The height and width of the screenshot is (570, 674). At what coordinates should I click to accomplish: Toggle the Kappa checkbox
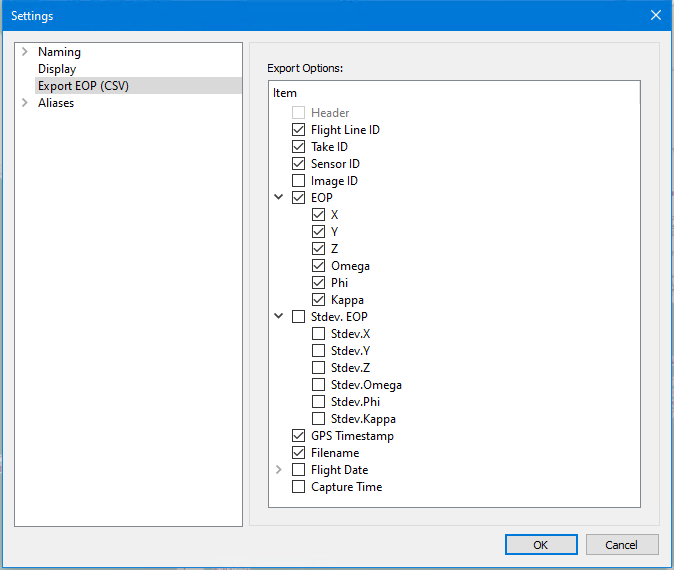click(x=318, y=300)
